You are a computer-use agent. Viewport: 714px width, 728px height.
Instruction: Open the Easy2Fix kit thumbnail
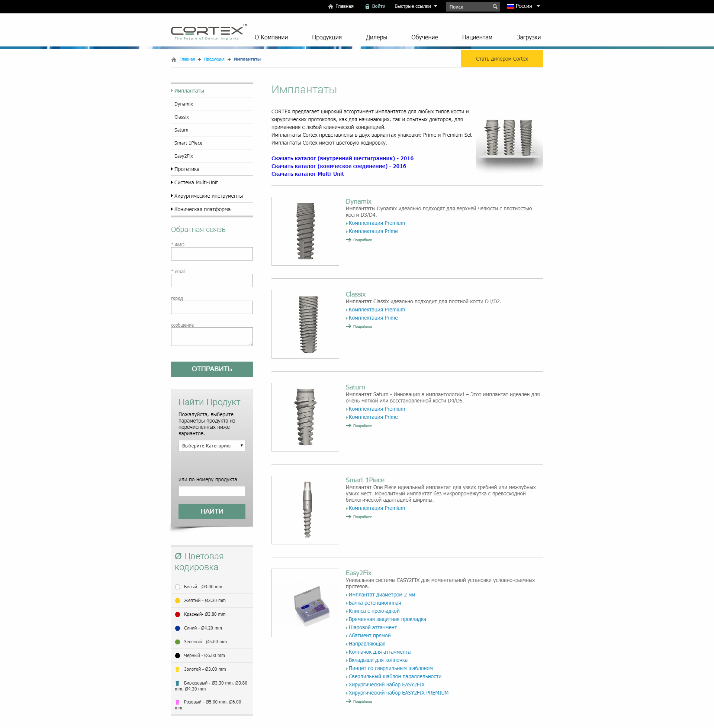[x=305, y=603]
